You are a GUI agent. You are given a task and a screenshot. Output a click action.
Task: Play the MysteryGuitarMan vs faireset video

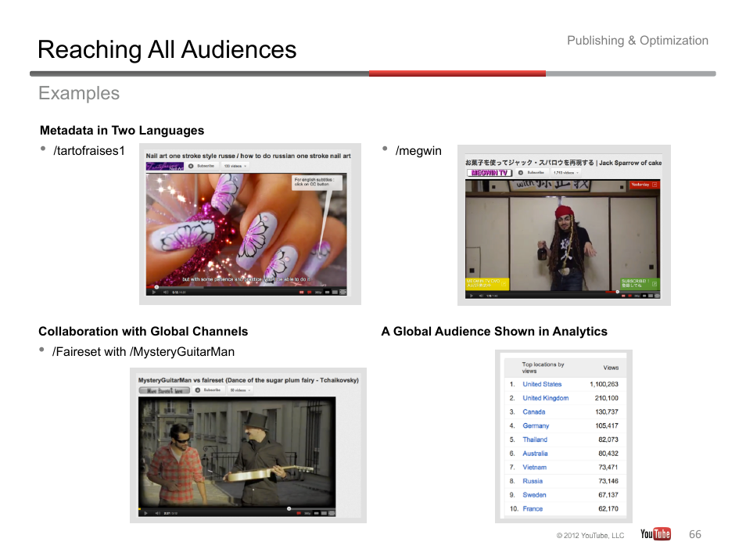click(145, 513)
